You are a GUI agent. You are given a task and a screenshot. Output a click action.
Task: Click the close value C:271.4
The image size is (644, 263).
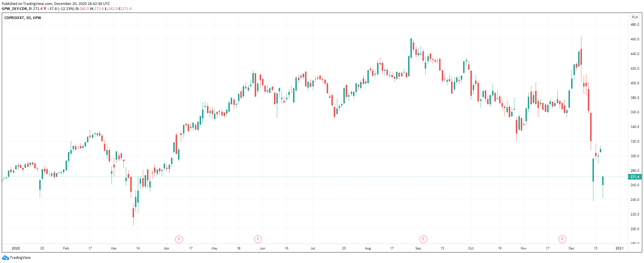click(125, 9)
